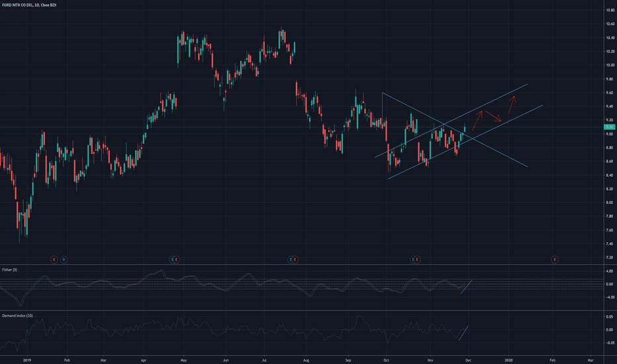Click the 7.60 price axis label
This screenshot has width=617, height=364.
[610, 230]
